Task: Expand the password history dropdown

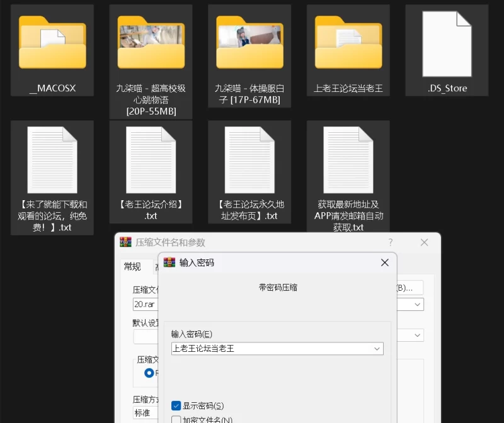Action: (x=377, y=348)
